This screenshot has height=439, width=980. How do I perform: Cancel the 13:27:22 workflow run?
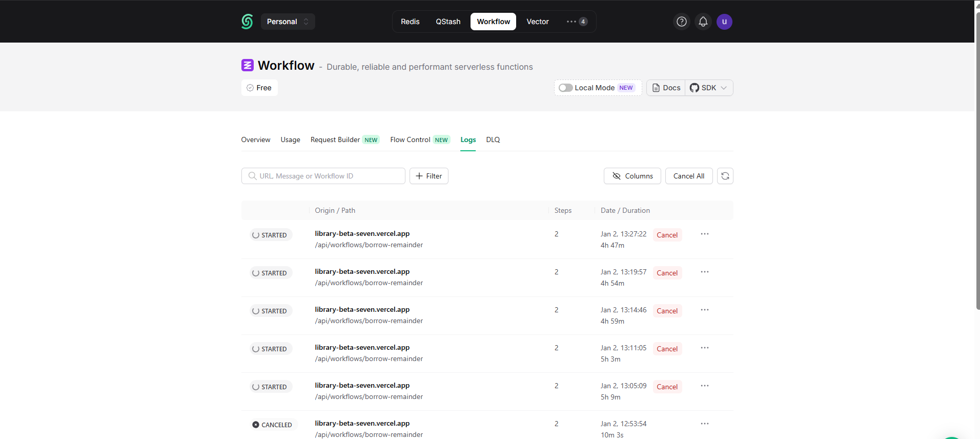(667, 235)
